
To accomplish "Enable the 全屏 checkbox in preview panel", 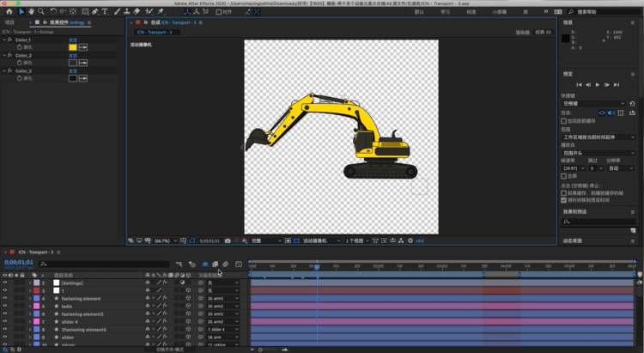I will (562, 175).
